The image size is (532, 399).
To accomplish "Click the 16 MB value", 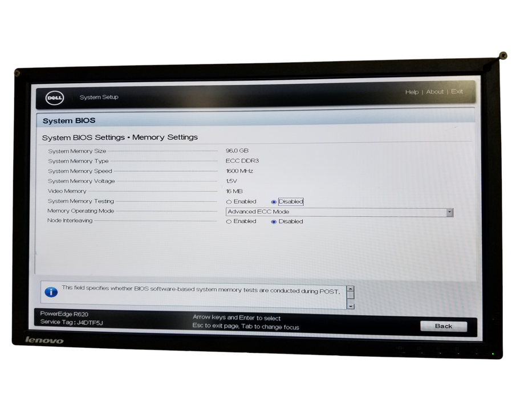I will coord(234,192).
